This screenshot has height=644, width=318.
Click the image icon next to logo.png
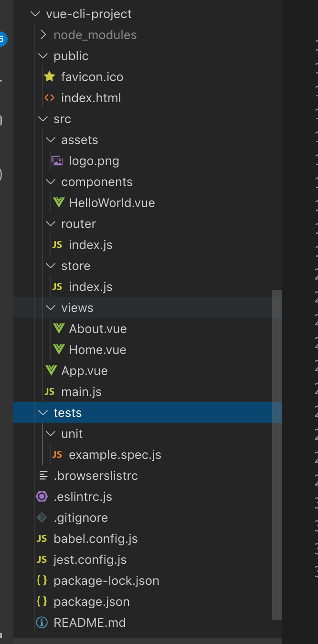[57, 161]
